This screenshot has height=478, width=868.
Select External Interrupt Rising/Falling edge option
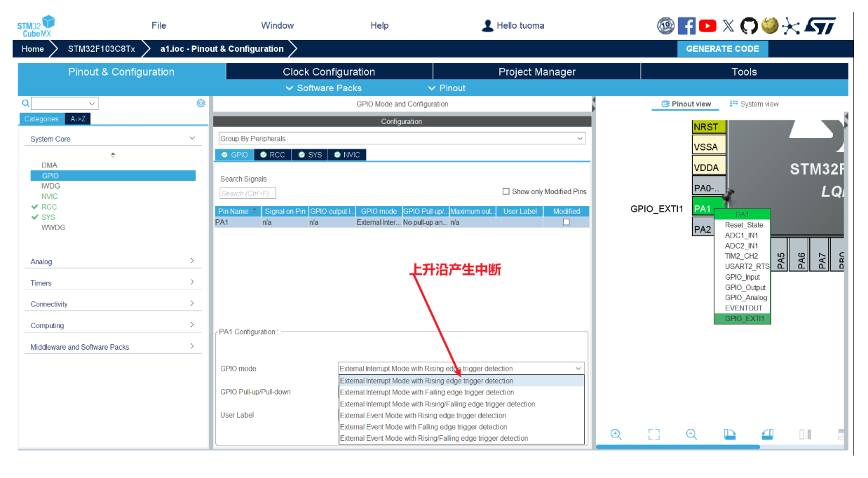461,404
